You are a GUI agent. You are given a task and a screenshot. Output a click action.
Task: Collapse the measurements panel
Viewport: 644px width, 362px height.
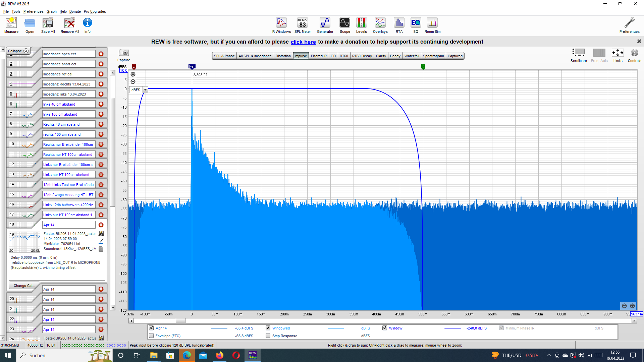click(18, 51)
